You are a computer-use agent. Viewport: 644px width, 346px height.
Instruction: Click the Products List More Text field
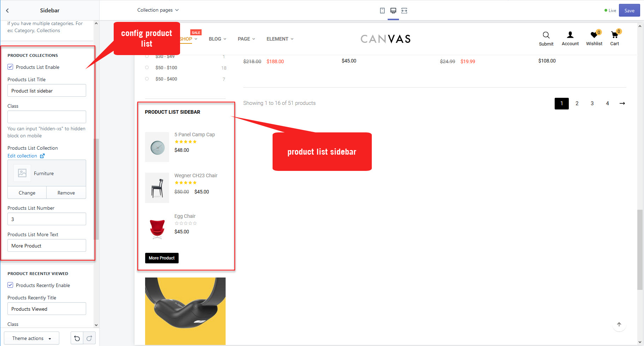(x=47, y=246)
